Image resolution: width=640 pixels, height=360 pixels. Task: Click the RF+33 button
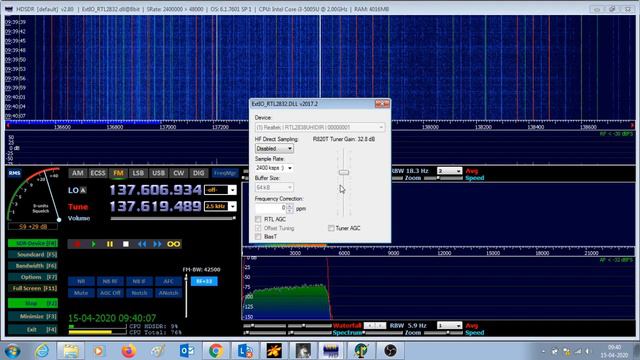tap(204, 281)
